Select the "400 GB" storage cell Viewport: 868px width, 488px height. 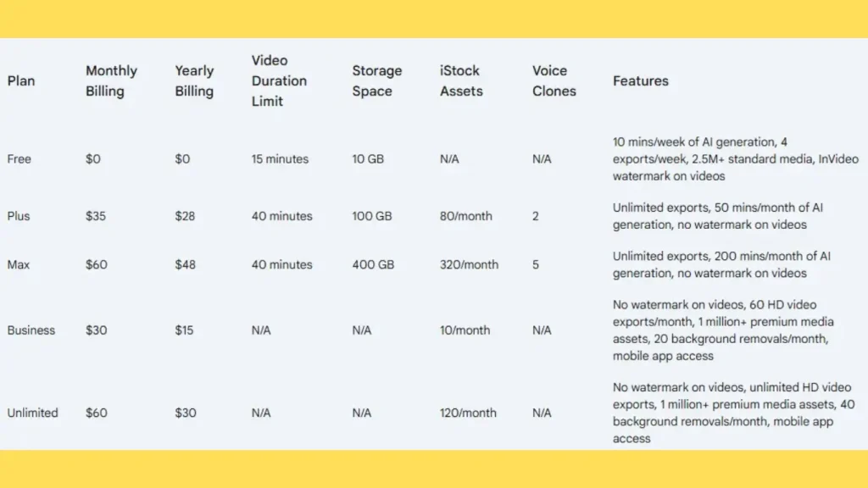373,265
